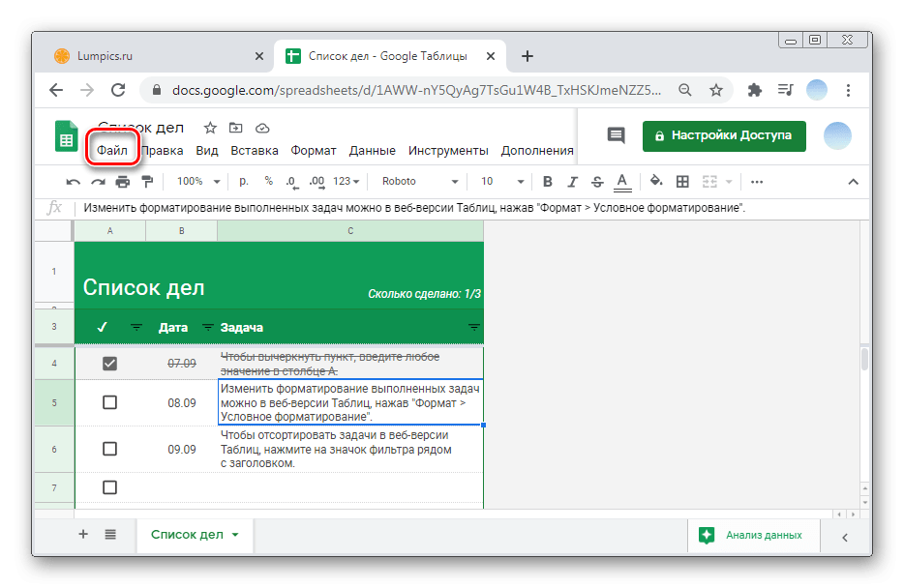Open the Roboto font dropdown
Image resolution: width=904 pixels, height=588 pixels.
tap(420, 182)
